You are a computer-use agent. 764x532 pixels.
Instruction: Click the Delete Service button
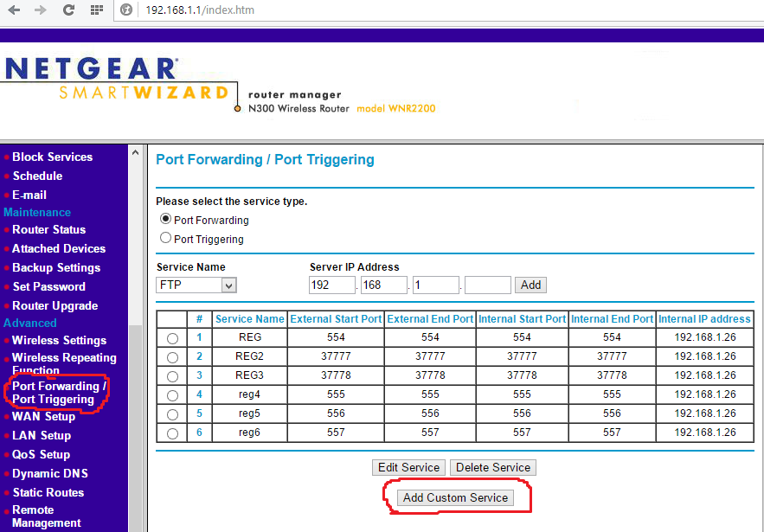pos(493,468)
